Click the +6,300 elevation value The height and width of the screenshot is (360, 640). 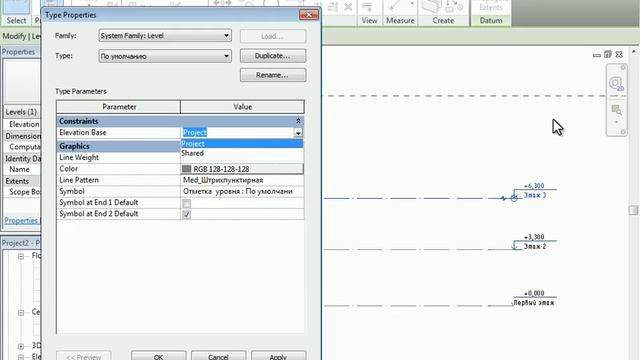tap(534, 186)
